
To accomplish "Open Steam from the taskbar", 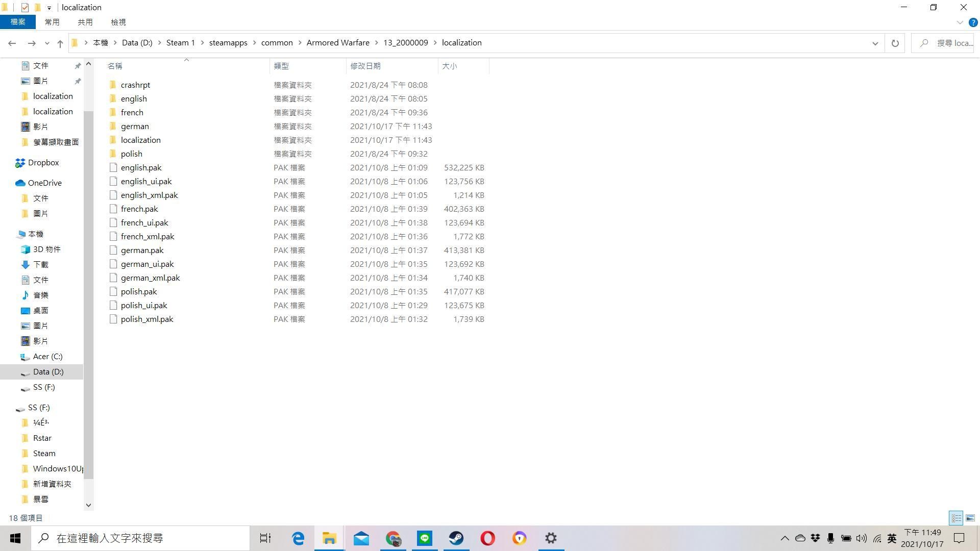I will [x=456, y=538].
